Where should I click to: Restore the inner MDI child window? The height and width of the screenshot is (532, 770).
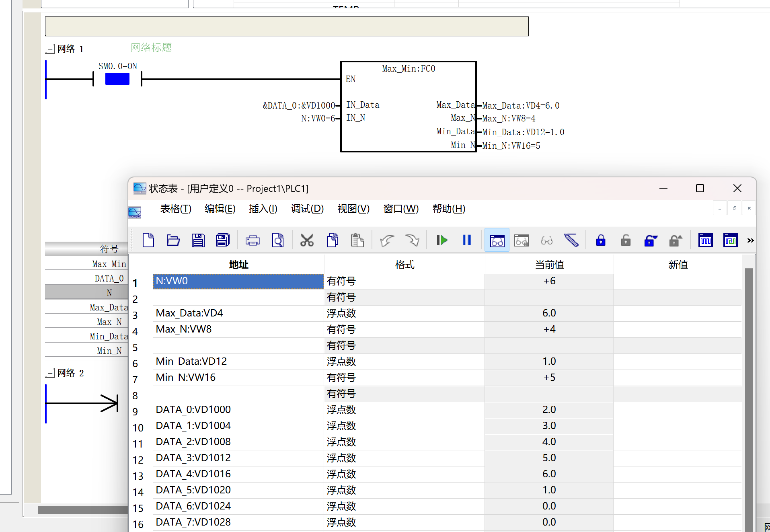[734, 208]
